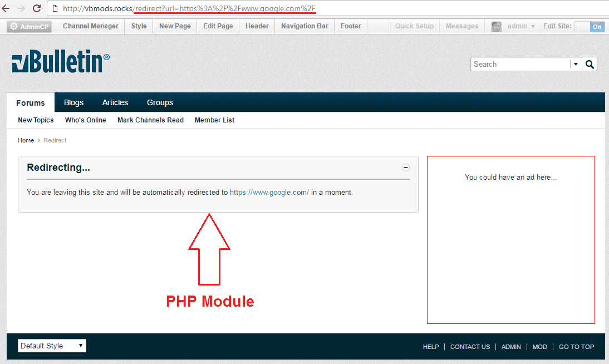Go to Home breadcrumb

click(x=26, y=140)
